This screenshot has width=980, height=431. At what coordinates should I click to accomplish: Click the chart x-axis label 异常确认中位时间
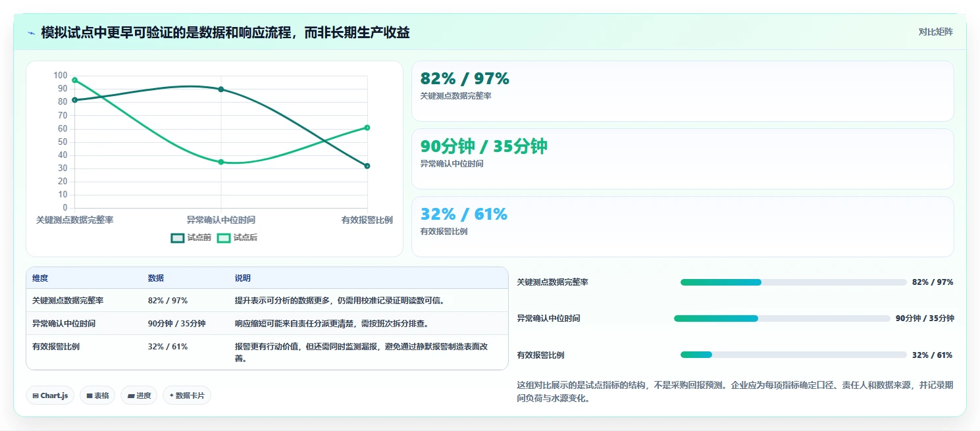pyautogui.click(x=221, y=220)
